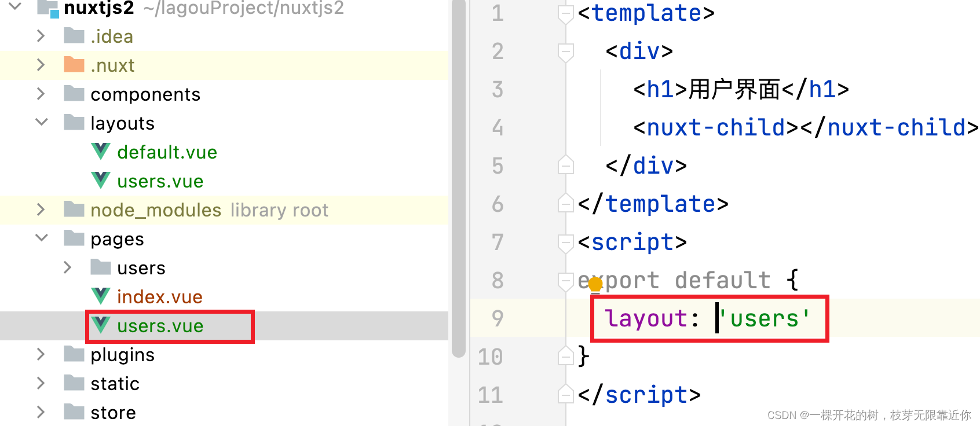980x426 pixels.
Task: Click the nuxtjs2 project module icon
Action: point(48,8)
